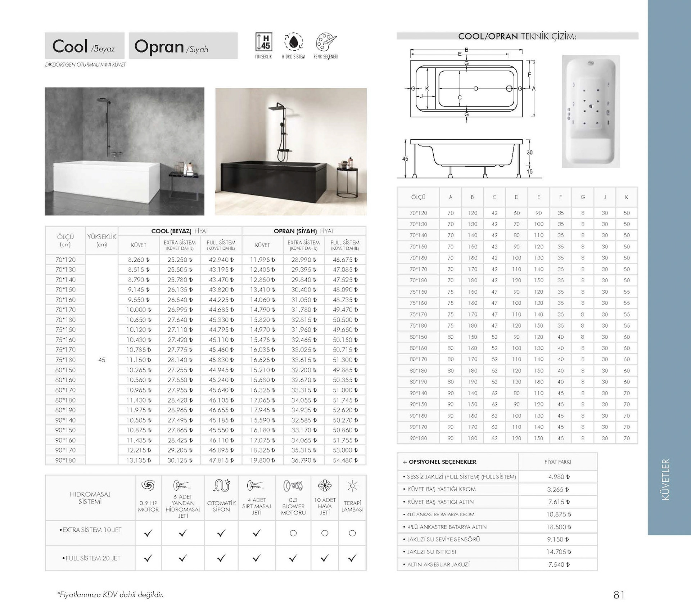Click the Terapi Lambası light icon
691x616 pixels.
[x=352, y=486]
